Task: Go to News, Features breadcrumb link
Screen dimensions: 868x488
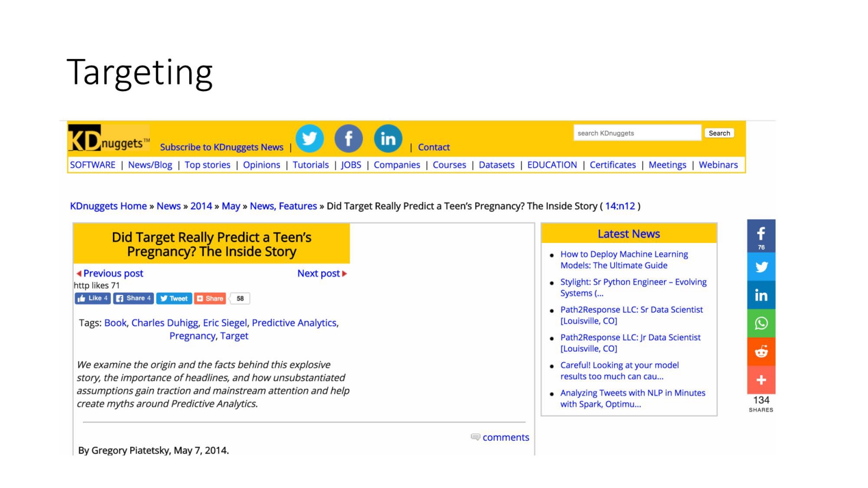Action: pos(284,206)
